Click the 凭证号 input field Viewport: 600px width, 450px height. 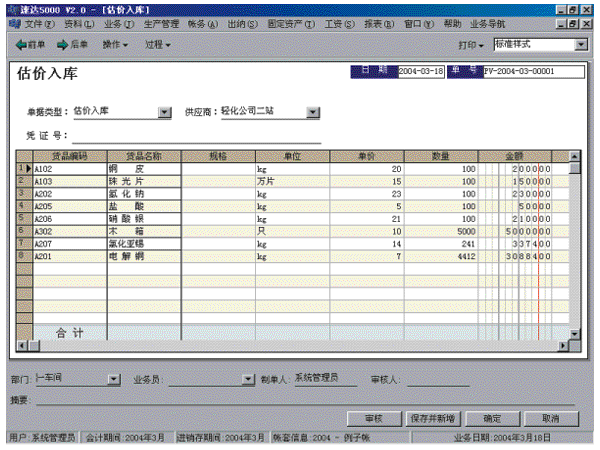tap(195, 136)
